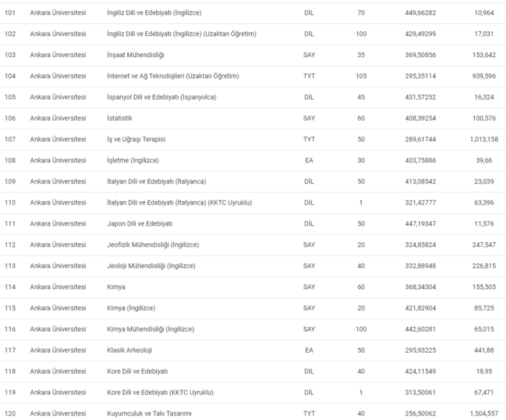The image size is (506, 420).
Task: Open İnternet ve Ağ Teknolojileri (Uzaktan Öğretim)
Action: [173, 76]
